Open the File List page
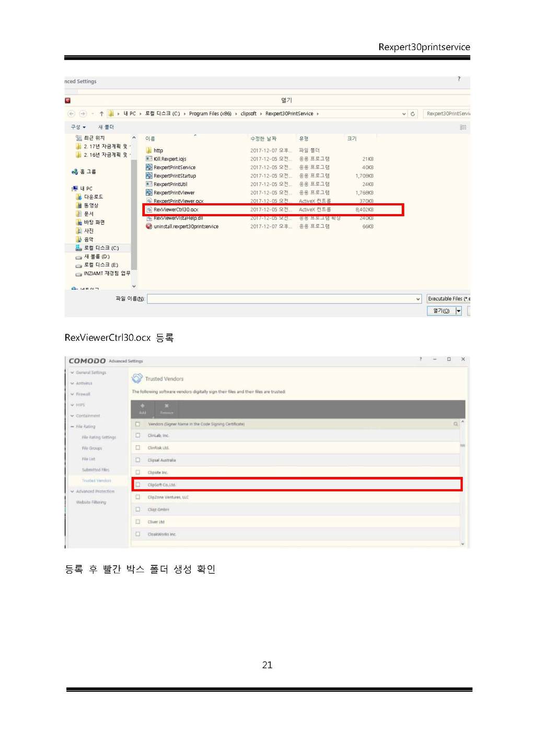 88,459
